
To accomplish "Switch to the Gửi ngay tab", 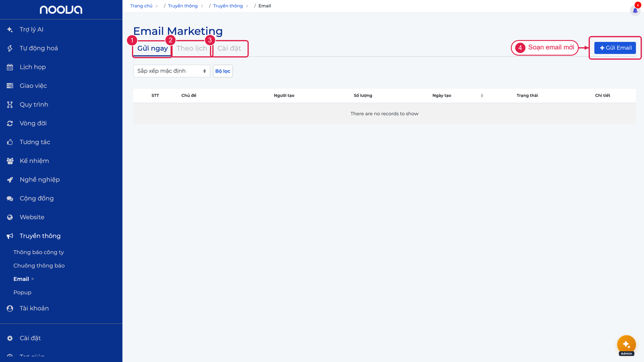I will [153, 48].
